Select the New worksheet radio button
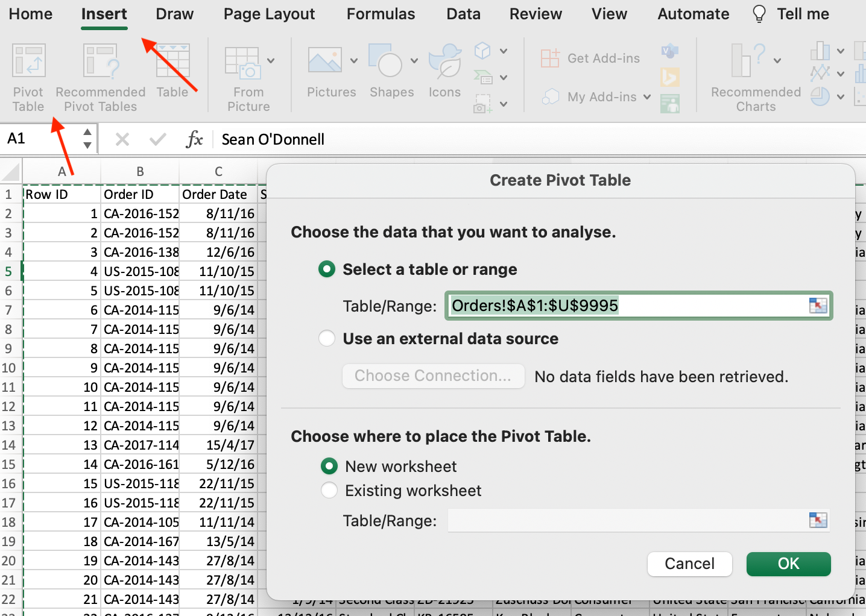 coord(329,467)
